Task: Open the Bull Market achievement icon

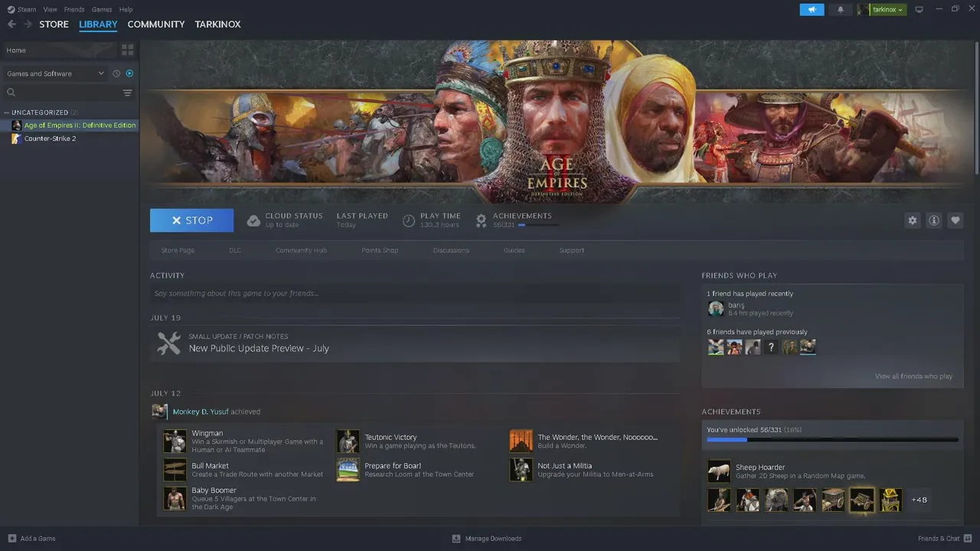Action: tap(175, 470)
